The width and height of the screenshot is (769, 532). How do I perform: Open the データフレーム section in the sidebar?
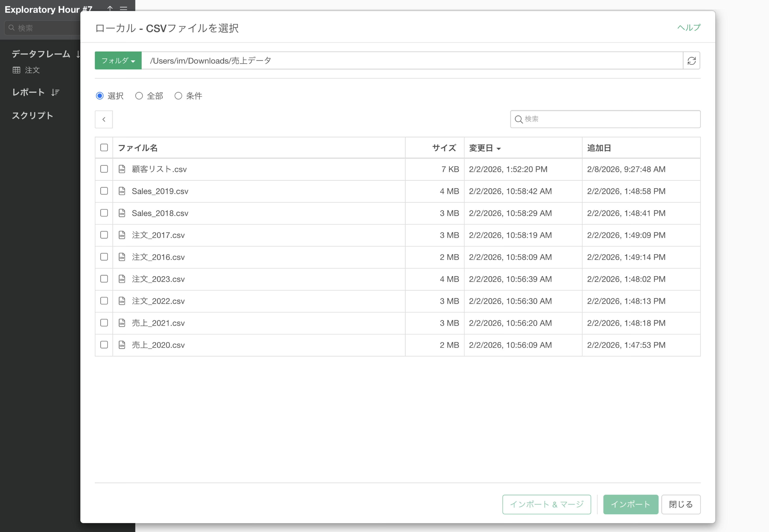[x=41, y=54]
